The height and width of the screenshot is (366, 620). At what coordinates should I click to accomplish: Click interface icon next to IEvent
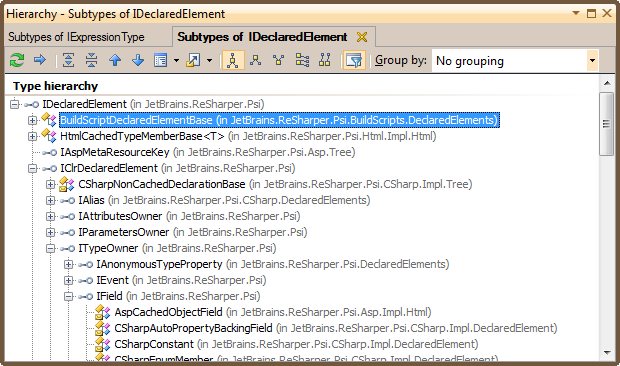(x=85, y=281)
